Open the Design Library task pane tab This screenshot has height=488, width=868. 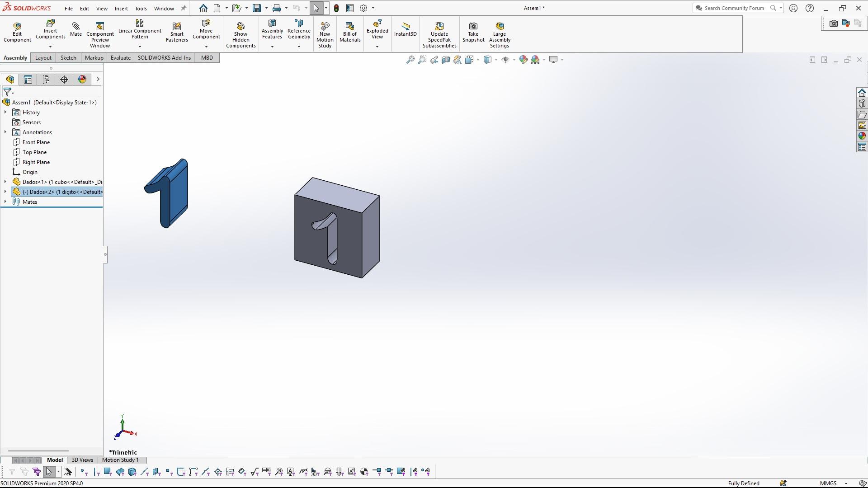pyautogui.click(x=862, y=103)
